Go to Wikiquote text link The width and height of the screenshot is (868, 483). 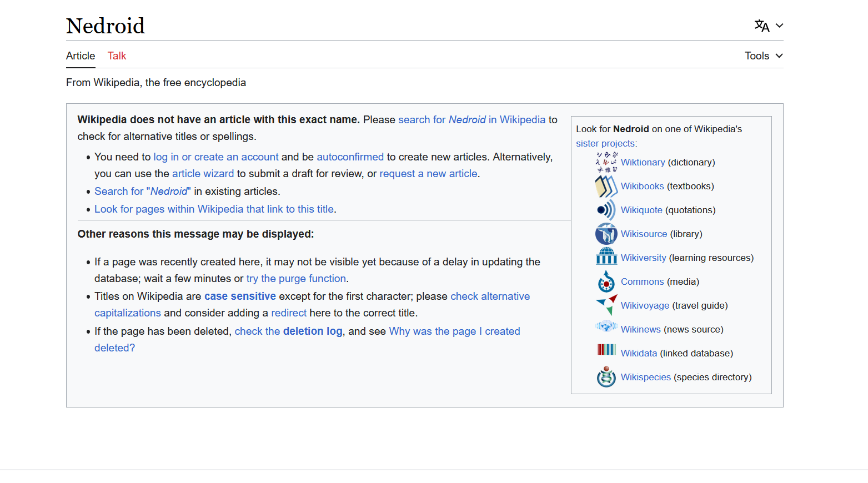click(x=641, y=210)
